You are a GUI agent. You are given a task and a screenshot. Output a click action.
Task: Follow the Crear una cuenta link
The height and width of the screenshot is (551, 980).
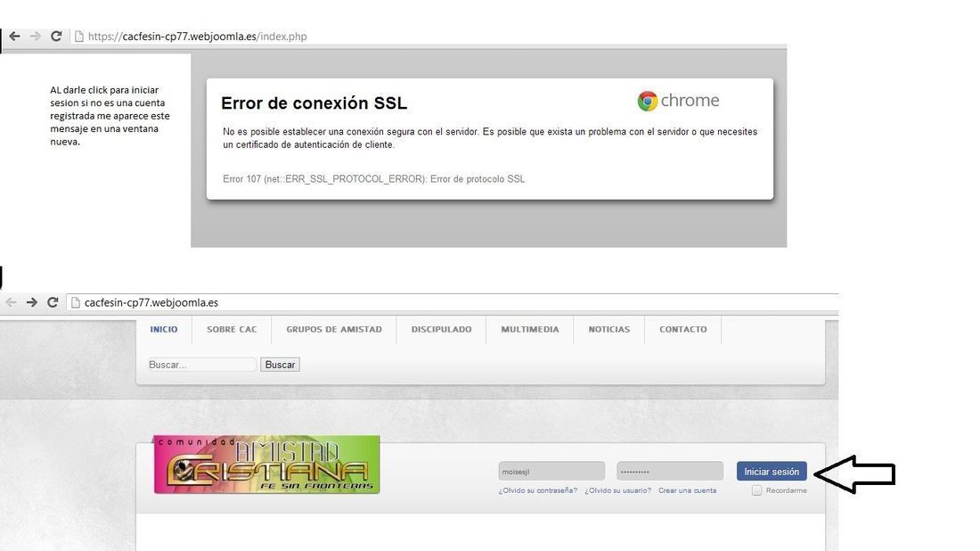click(687, 491)
